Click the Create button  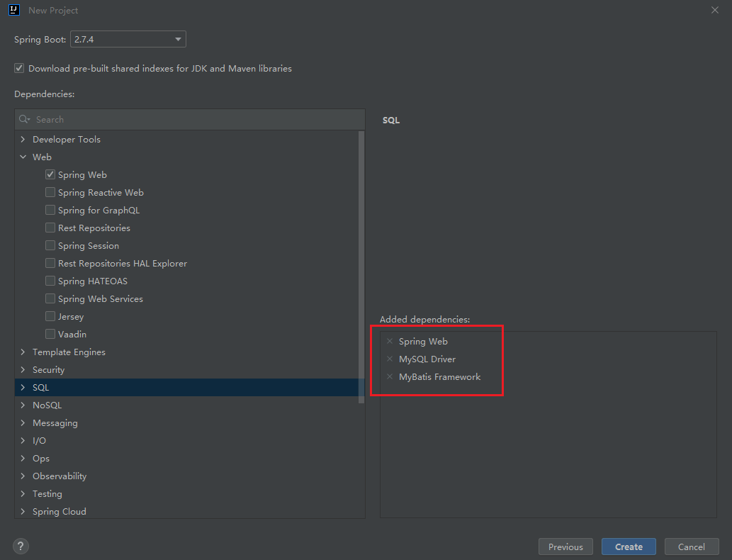[x=629, y=547]
